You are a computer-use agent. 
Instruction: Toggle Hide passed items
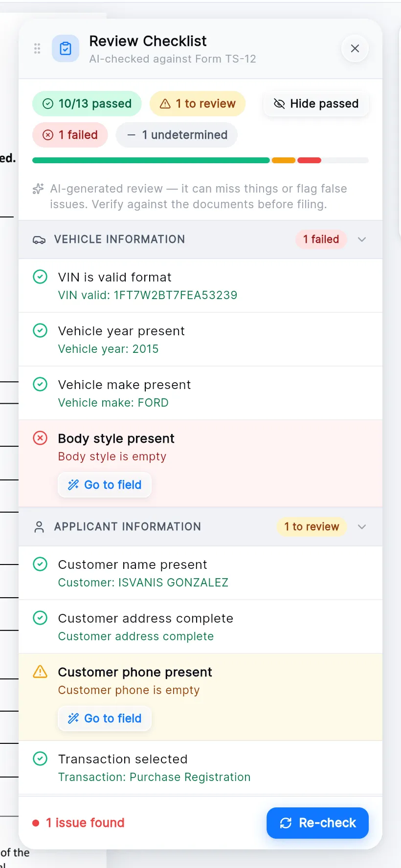click(316, 104)
